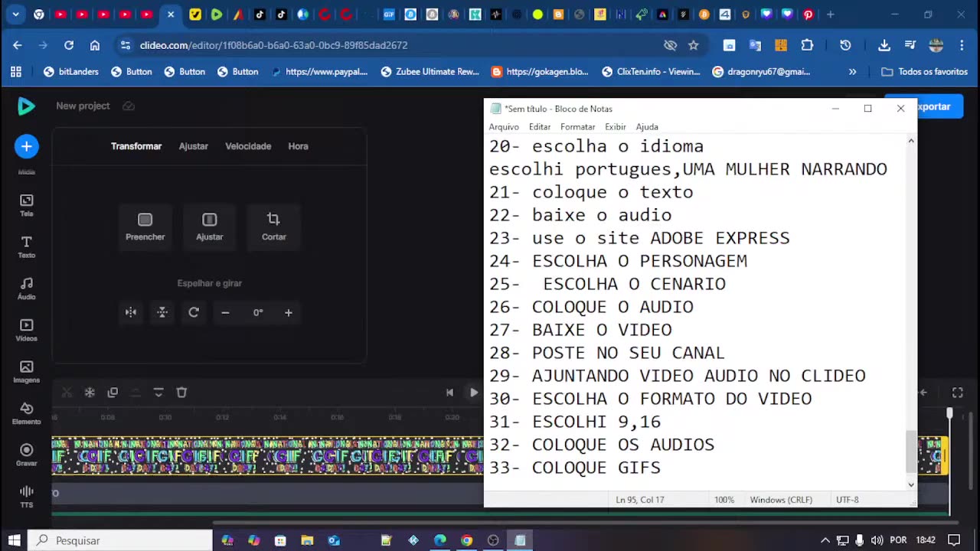
Task: Click line '23- use o site ADOBE EXPRESS'
Action: pyautogui.click(x=639, y=238)
